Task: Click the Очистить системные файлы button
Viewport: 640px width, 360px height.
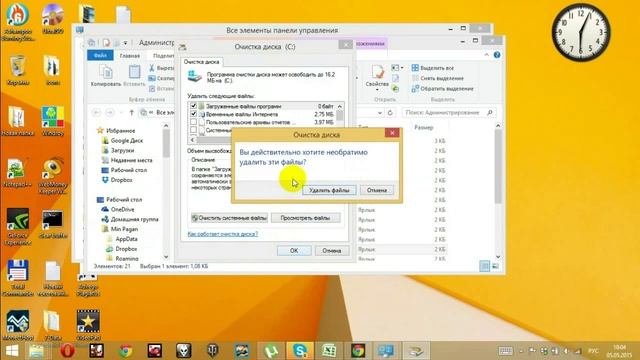Action: 229,218
